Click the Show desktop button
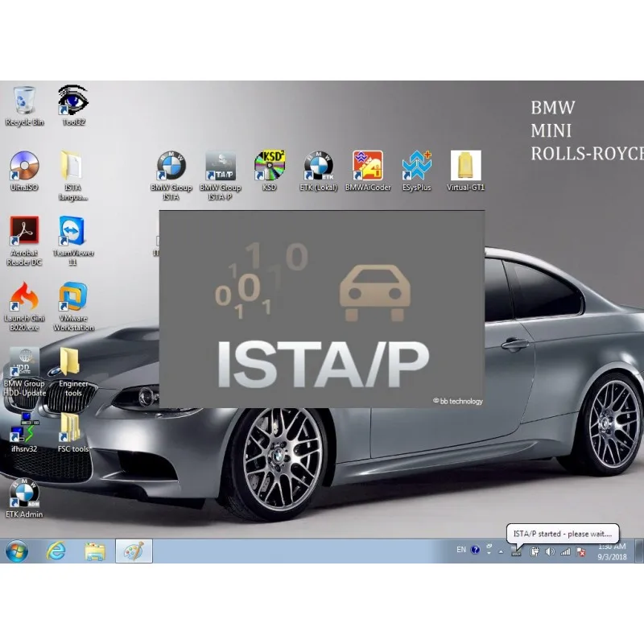 (639, 551)
